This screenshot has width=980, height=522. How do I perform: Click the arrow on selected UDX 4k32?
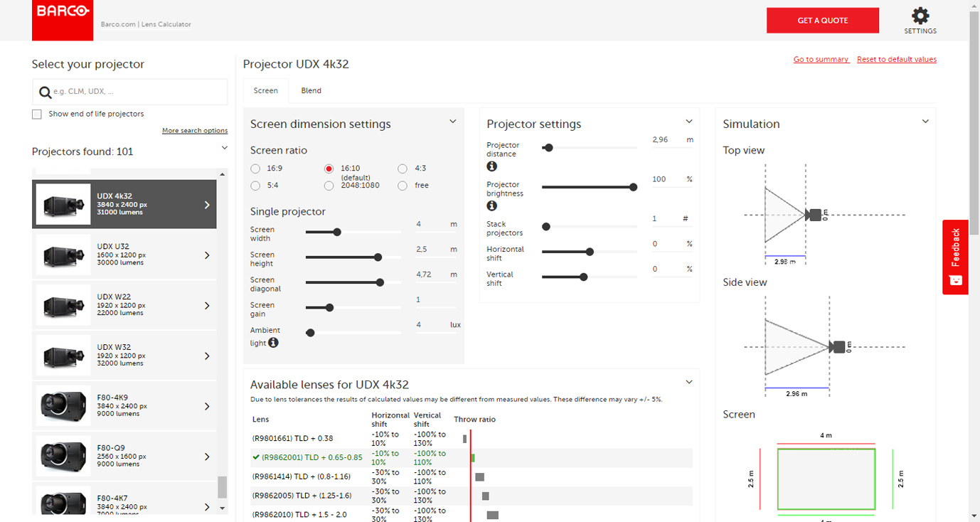pos(207,205)
